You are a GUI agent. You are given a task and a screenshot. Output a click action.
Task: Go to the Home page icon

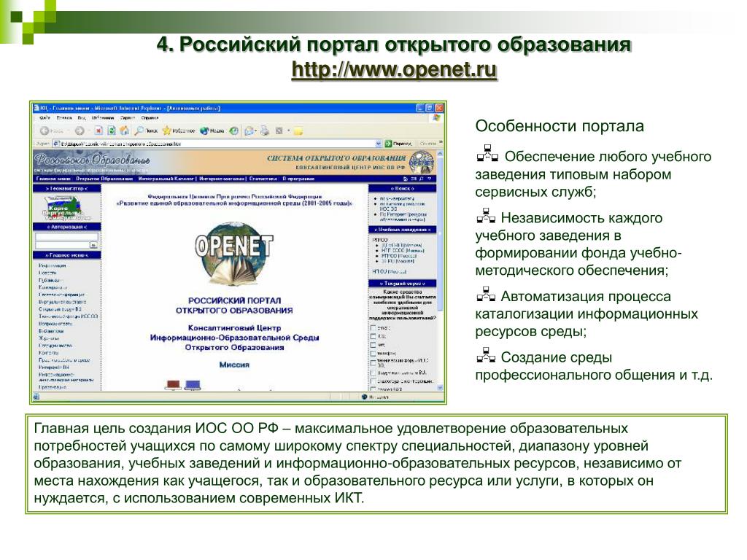tap(124, 131)
